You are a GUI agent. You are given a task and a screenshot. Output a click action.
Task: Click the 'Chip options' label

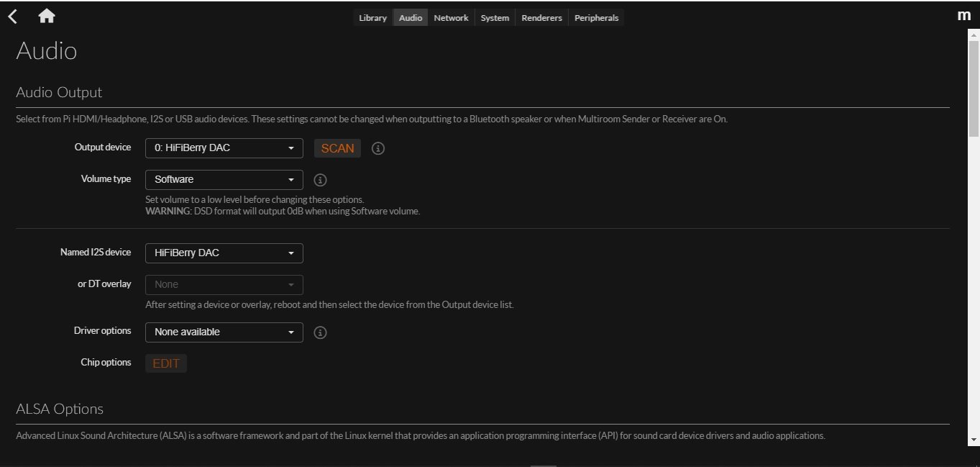tap(106, 362)
